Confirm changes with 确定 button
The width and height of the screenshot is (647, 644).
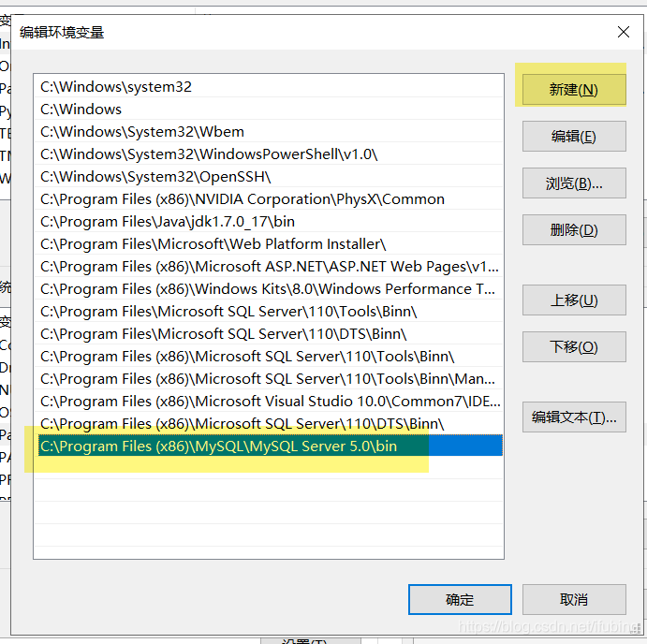pos(460,599)
